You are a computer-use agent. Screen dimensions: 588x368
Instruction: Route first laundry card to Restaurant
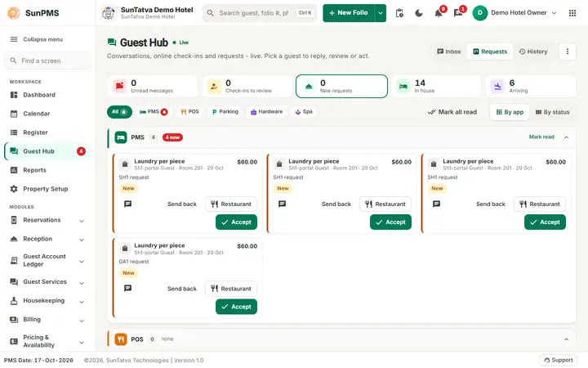pyautogui.click(x=231, y=204)
